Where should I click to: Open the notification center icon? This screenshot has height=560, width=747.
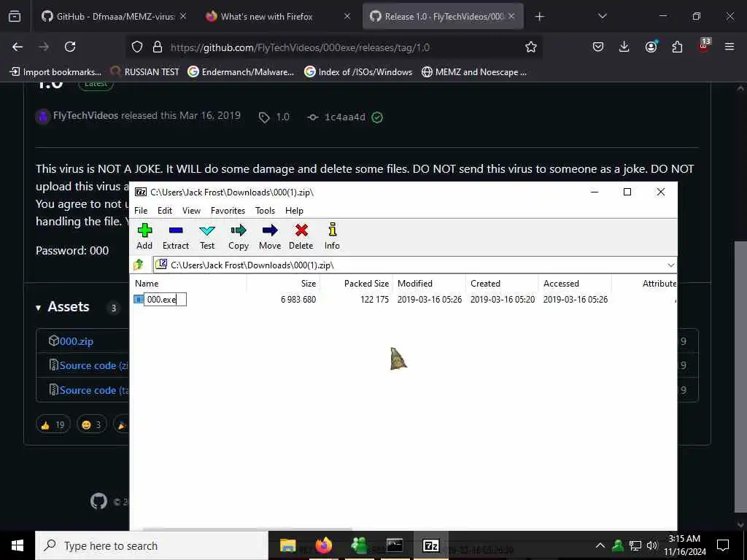click(723, 545)
